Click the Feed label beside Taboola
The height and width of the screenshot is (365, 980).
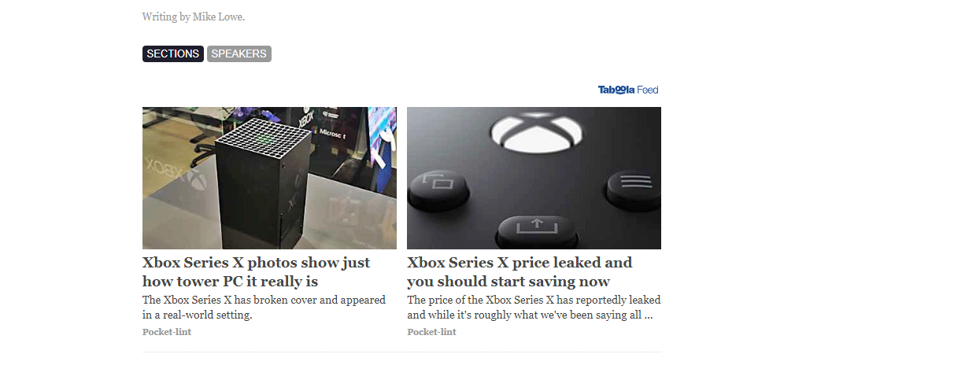click(x=648, y=90)
